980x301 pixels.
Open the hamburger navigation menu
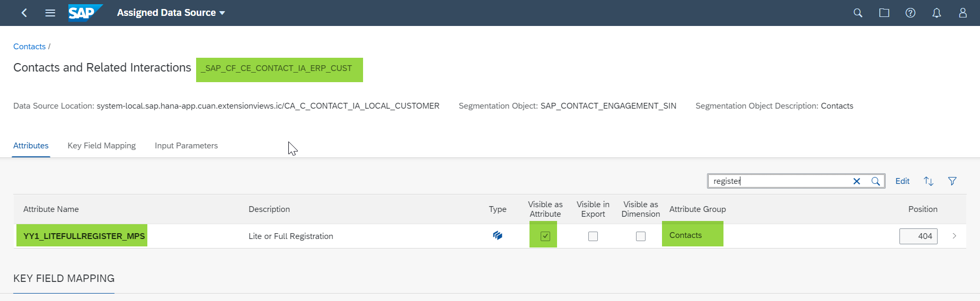[50, 13]
